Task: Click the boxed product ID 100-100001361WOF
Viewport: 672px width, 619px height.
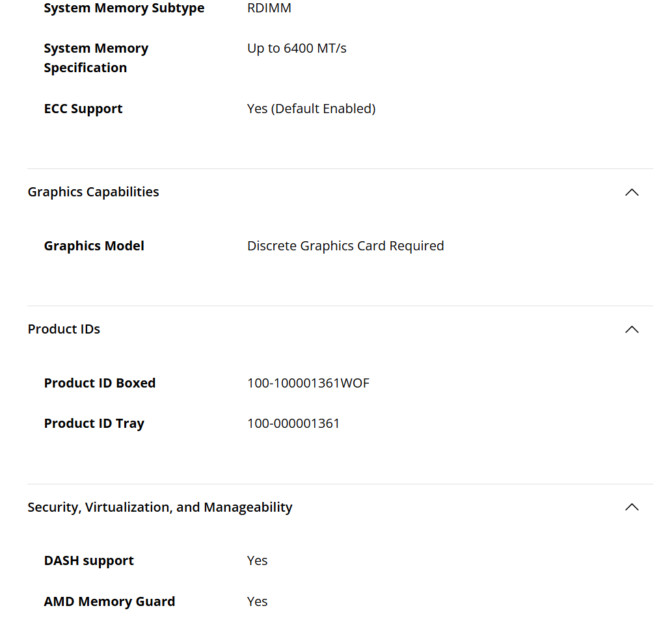Action: coord(308,383)
